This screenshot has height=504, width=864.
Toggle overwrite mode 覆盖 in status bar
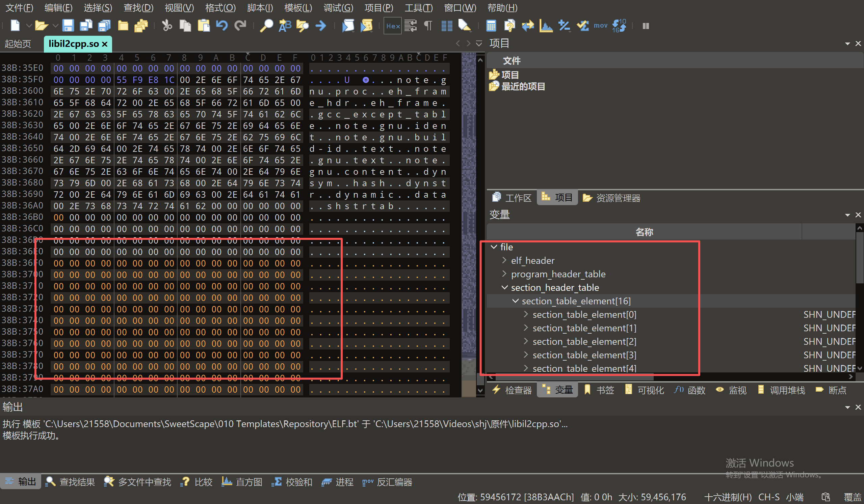coord(852,497)
